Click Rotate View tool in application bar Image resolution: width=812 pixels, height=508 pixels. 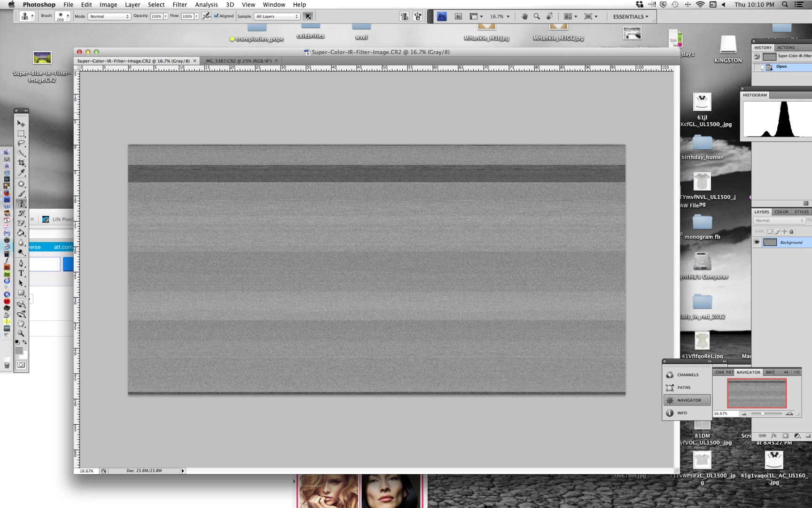(549, 16)
